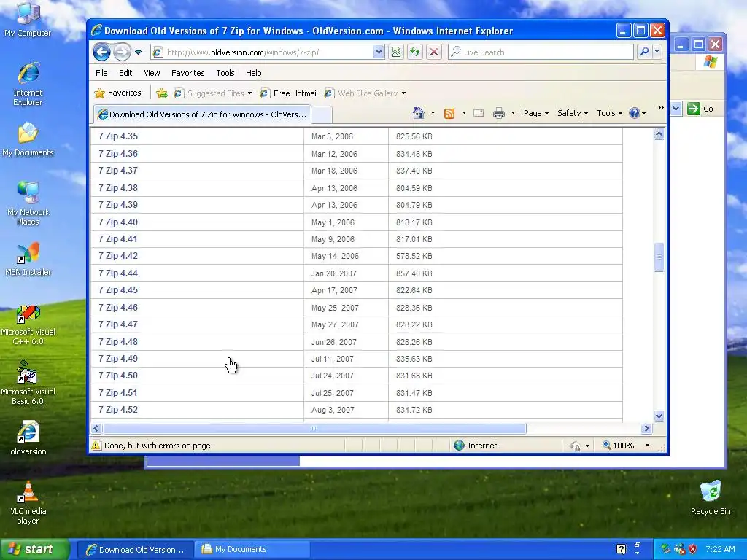Screen dimensions: 747x560
Task: Open the Safety command menu
Action: (x=573, y=113)
